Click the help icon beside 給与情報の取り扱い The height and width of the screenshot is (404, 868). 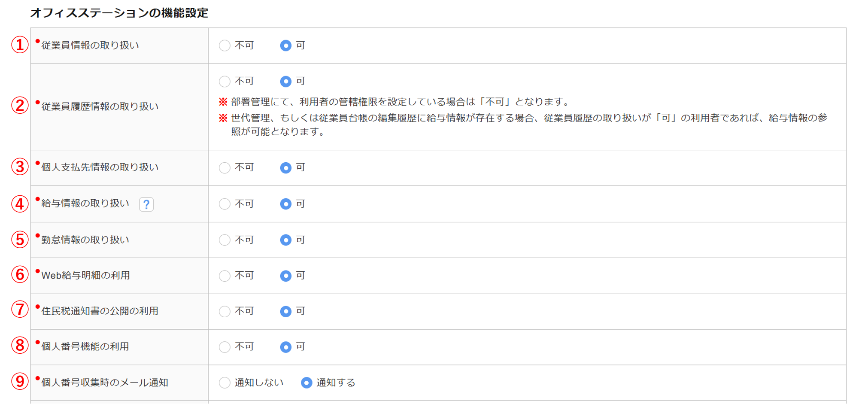point(146,204)
